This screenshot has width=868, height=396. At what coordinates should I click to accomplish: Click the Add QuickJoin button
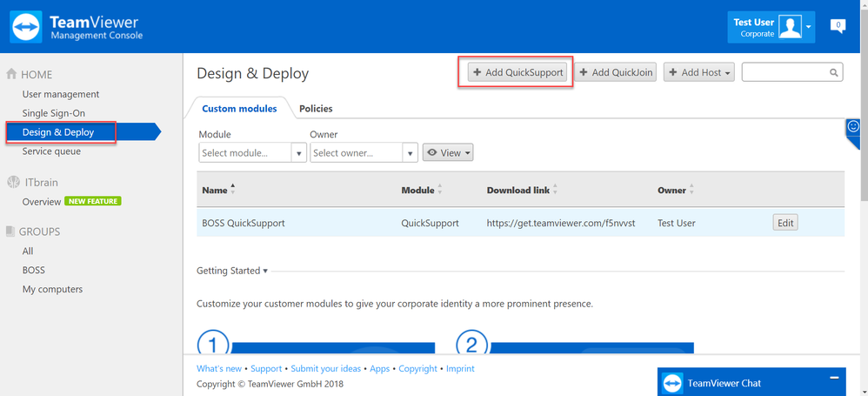click(x=616, y=72)
